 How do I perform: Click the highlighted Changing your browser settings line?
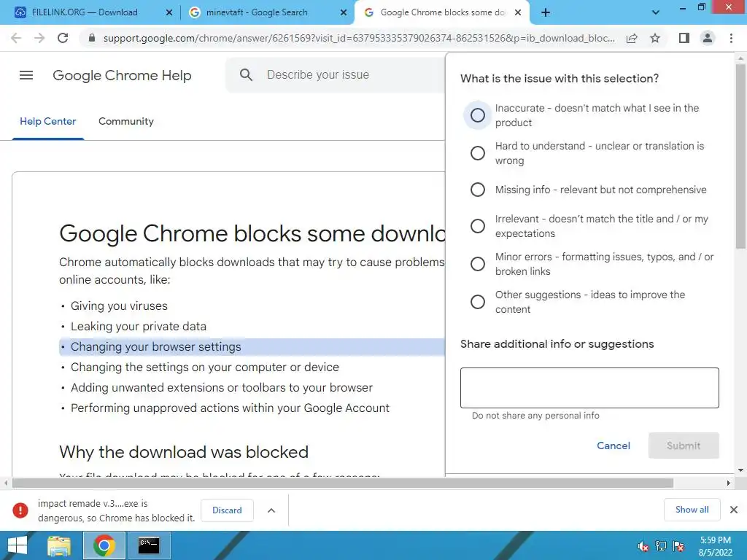coord(252,347)
